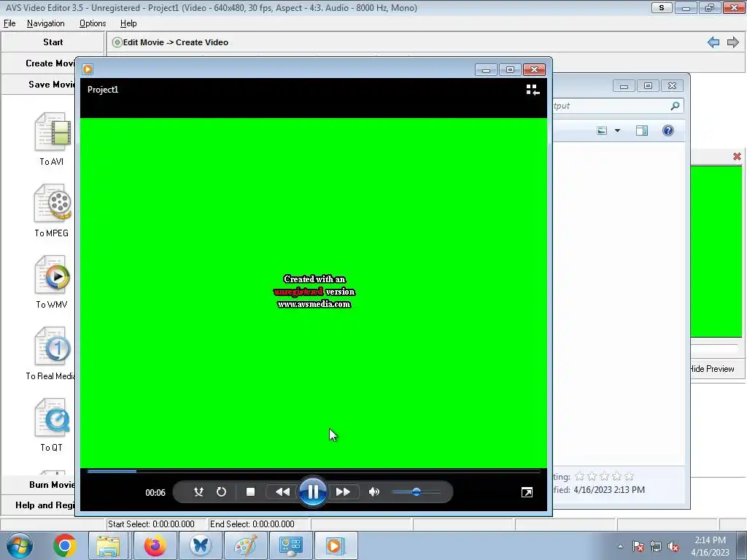Rate the file with five stars
The height and width of the screenshot is (560, 747).
(630, 476)
